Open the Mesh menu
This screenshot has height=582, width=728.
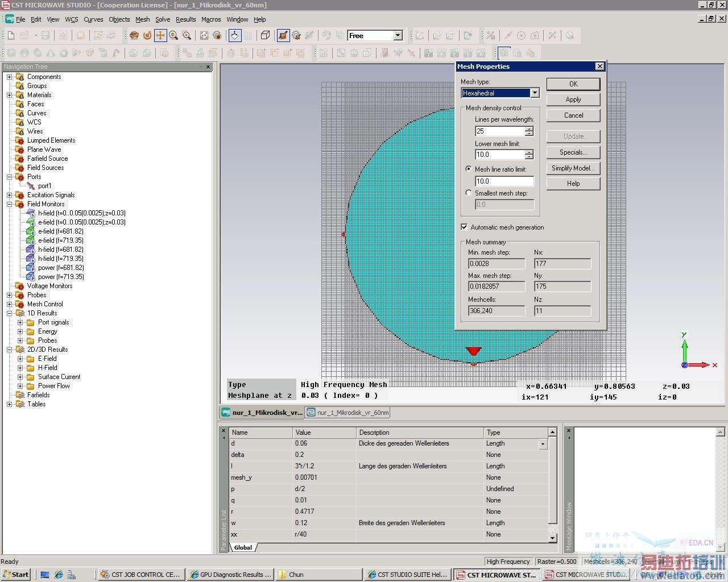[x=142, y=19]
